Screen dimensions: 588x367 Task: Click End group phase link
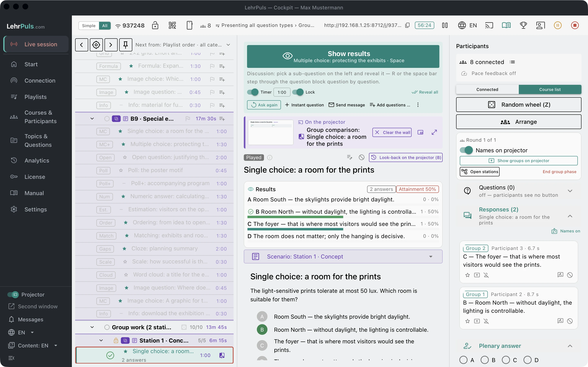[x=559, y=172]
